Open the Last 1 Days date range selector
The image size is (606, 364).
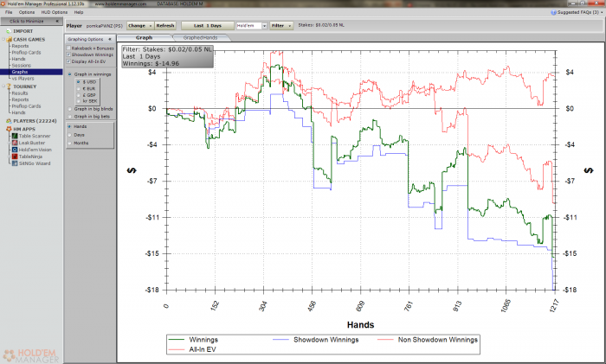coord(208,25)
